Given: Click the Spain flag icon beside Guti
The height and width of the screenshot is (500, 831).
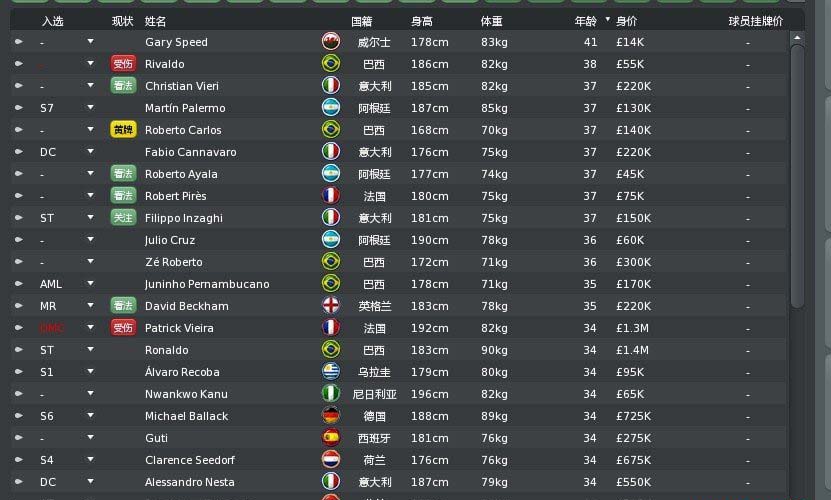Looking at the screenshot, I should click(x=331, y=437).
